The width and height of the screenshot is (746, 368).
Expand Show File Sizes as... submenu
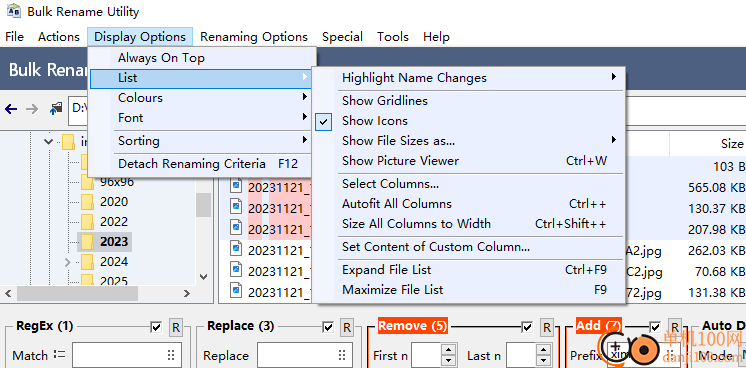468,141
